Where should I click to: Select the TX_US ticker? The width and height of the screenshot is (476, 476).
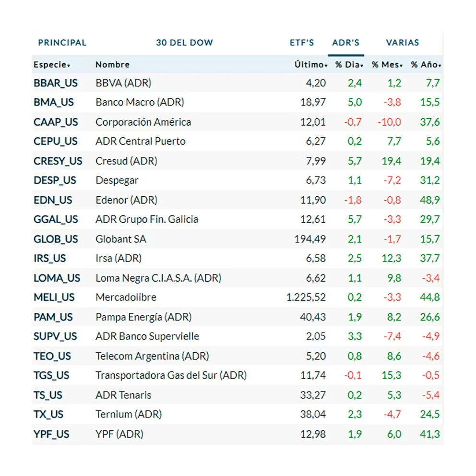tap(48, 415)
